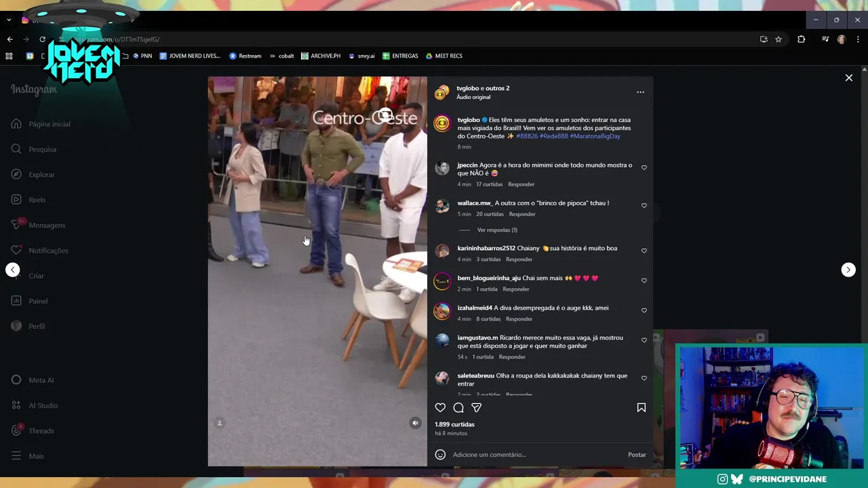Go to the next post
Viewport: 868px width, 488px height.
[x=848, y=270]
